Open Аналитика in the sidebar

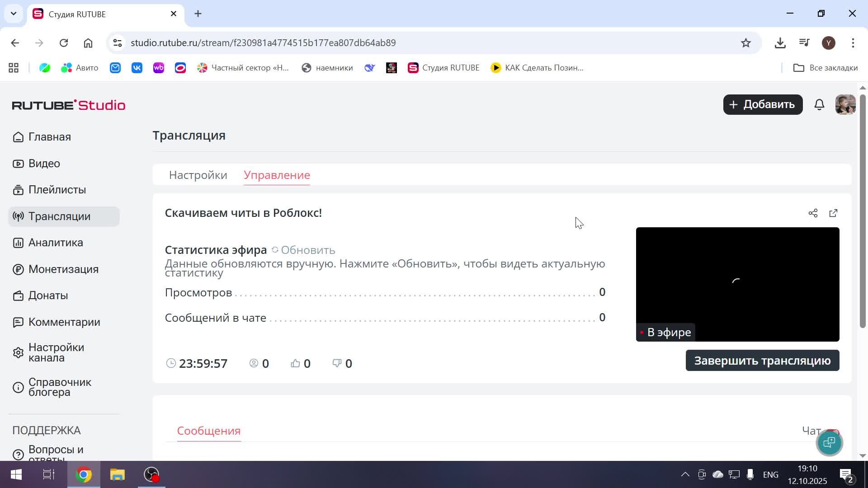pyautogui.click(x=56, y=243)
